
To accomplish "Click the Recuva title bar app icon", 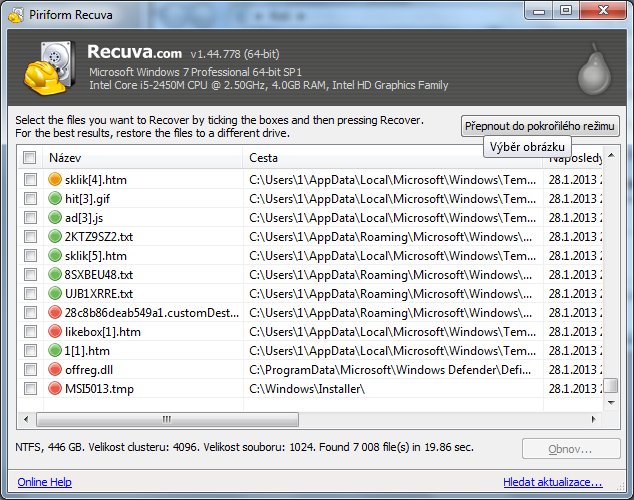I will pos(16,15).
